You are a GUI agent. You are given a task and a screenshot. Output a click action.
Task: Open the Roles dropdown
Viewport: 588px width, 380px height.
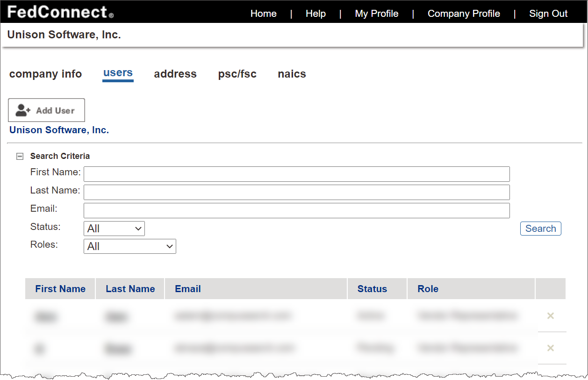pos(129,246)
